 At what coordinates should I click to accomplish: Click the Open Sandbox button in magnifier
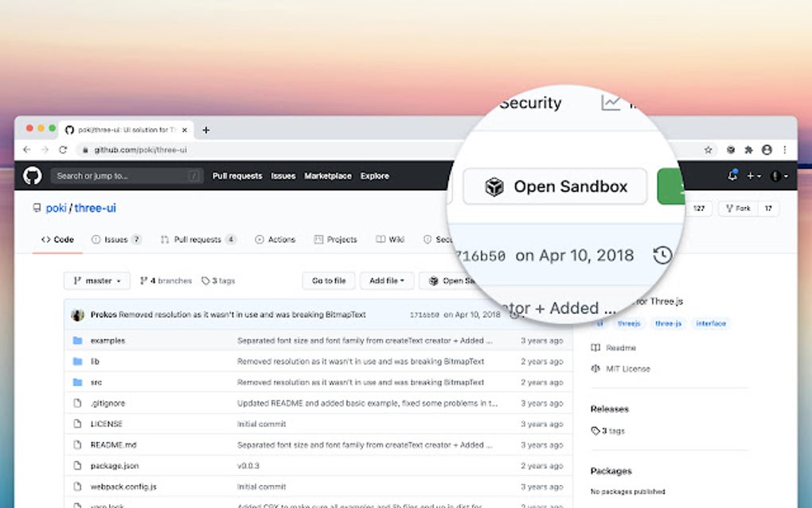(555, 186)
